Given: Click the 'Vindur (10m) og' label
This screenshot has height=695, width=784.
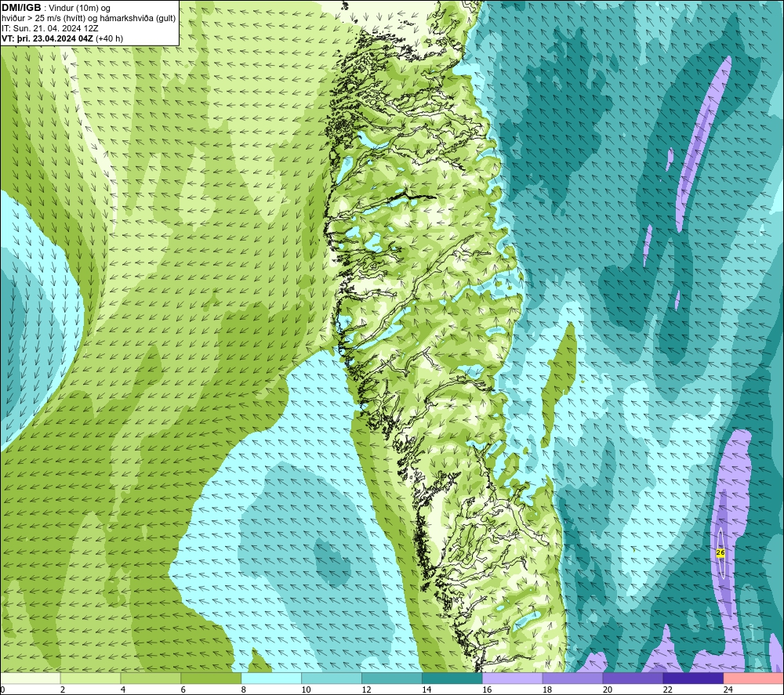Looking at the screenshot, I should tap(79, 9).
